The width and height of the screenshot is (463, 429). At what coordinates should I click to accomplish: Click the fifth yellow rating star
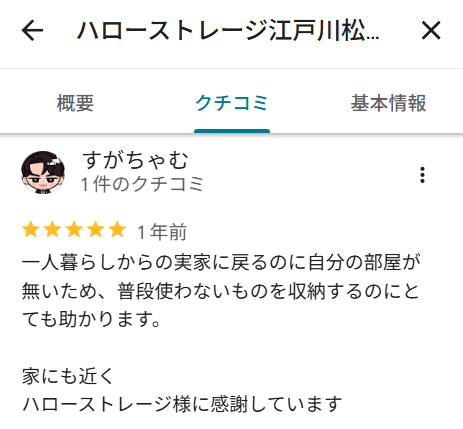coord(118,230)
